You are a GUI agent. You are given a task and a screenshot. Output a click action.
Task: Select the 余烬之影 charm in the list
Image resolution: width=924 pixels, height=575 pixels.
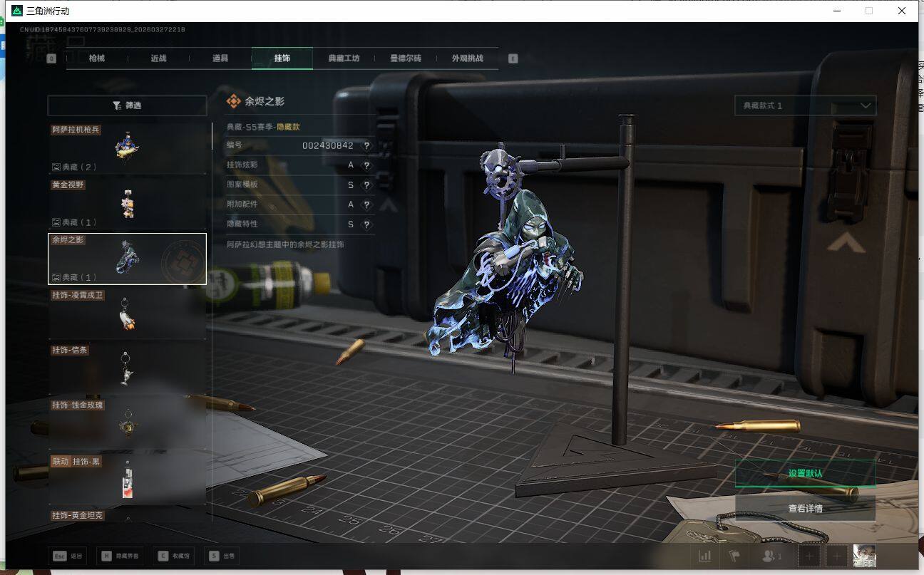click(x=127, y=259)
